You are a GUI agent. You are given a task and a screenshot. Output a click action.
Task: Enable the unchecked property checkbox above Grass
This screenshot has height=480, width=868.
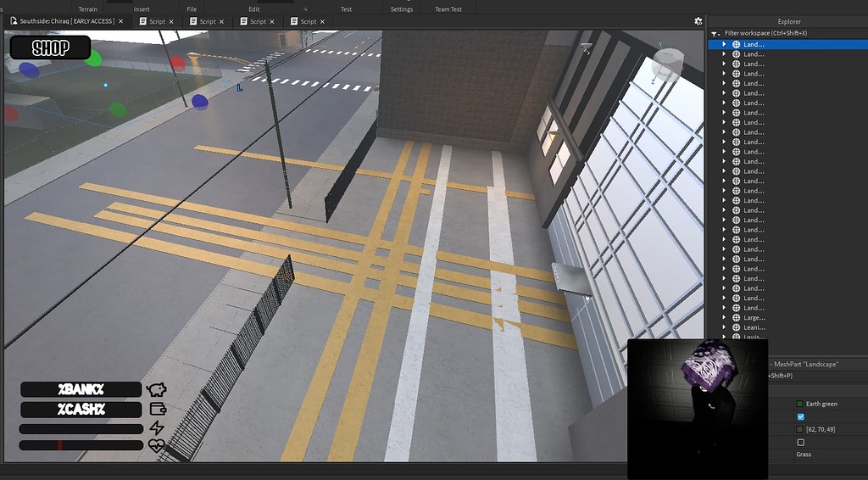point(800,443)
